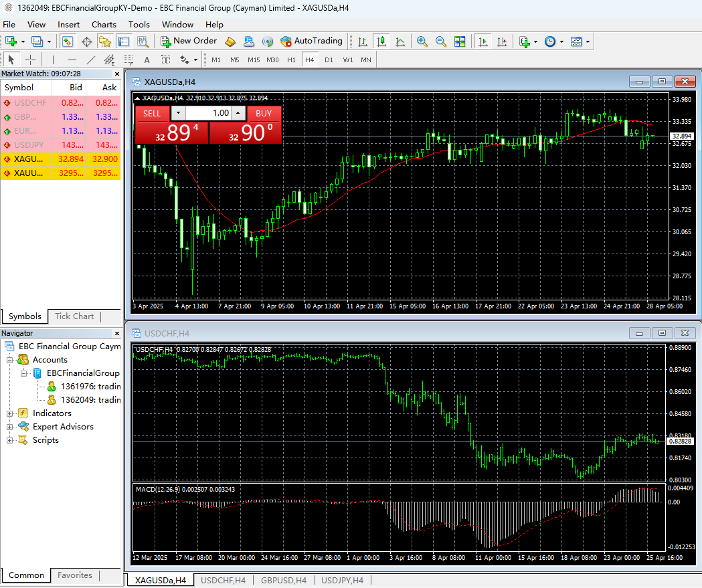The height and width of the screenshot is (588, 702).
Task: Toggle the Terminal window icon
Action: pos(124,41)
